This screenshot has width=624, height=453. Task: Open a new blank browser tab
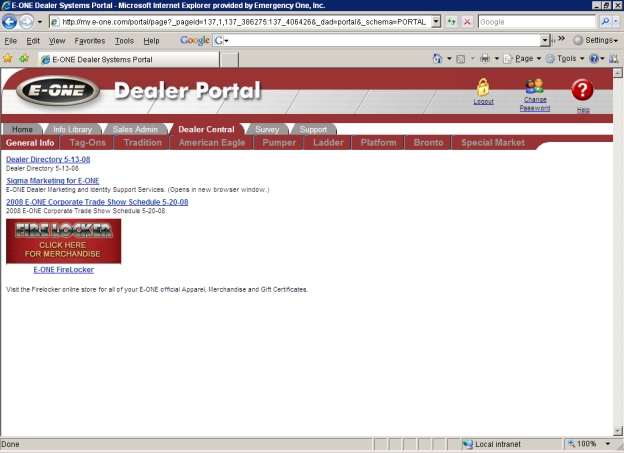230,60
